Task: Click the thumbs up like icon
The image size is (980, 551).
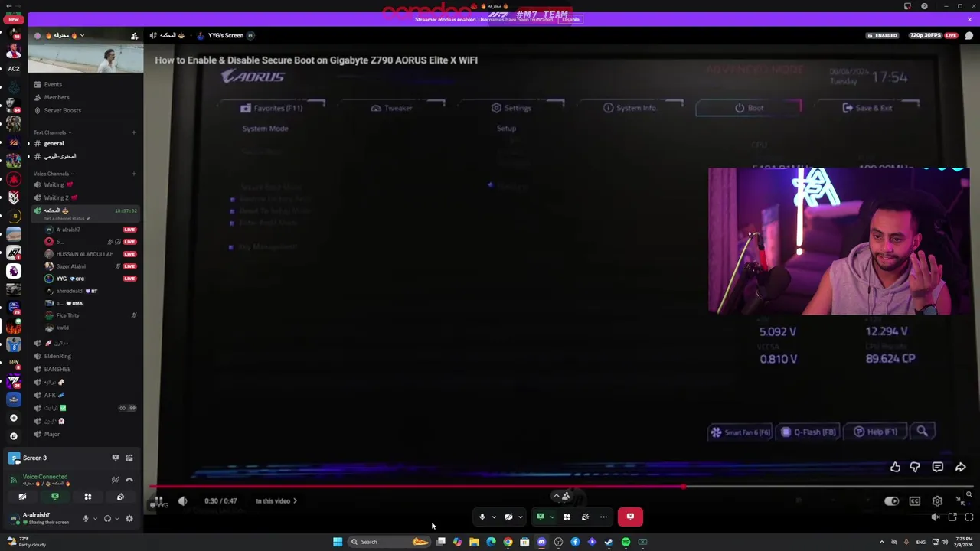Action: [895, 467]
